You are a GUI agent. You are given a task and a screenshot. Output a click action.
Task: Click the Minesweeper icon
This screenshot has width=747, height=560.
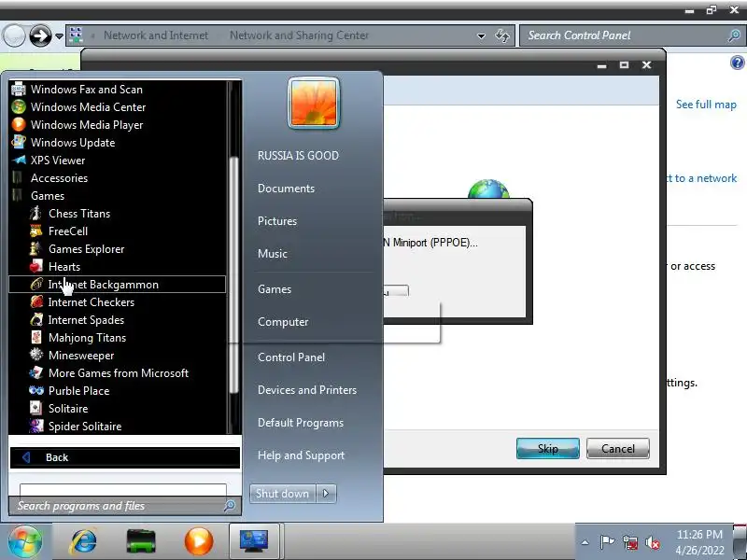click(x=36, y=355)
